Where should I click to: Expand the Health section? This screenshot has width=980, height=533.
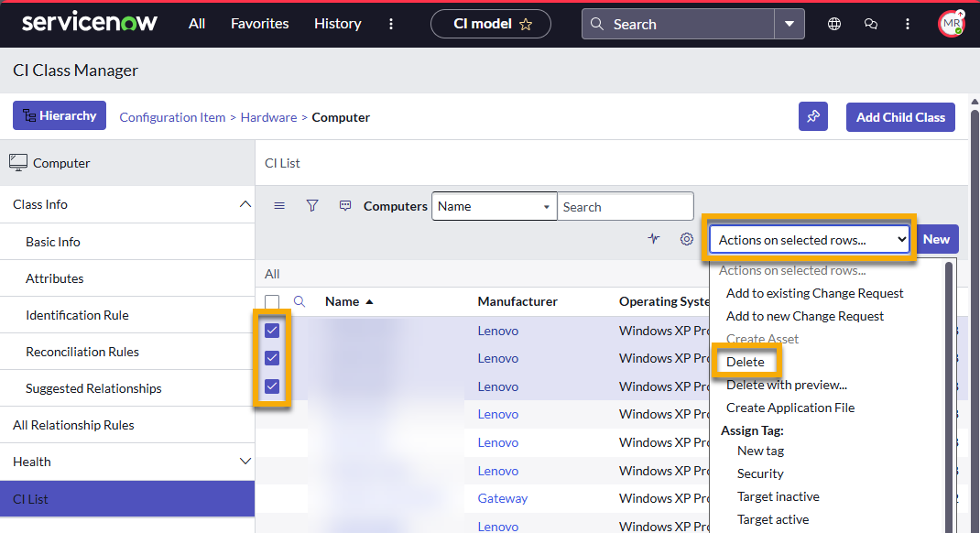[x=245, y=462]
